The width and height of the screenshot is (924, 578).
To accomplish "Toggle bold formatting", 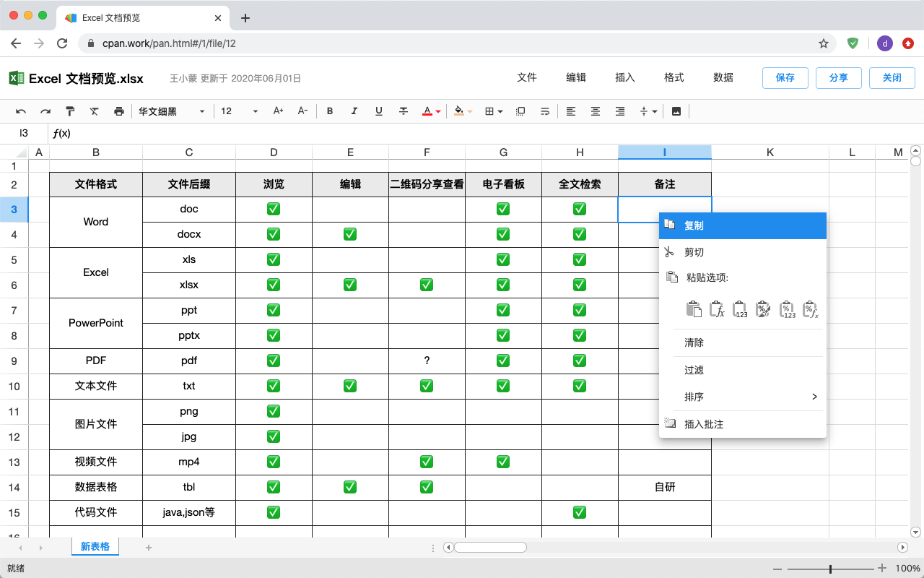I will click(x=330, y=111).
